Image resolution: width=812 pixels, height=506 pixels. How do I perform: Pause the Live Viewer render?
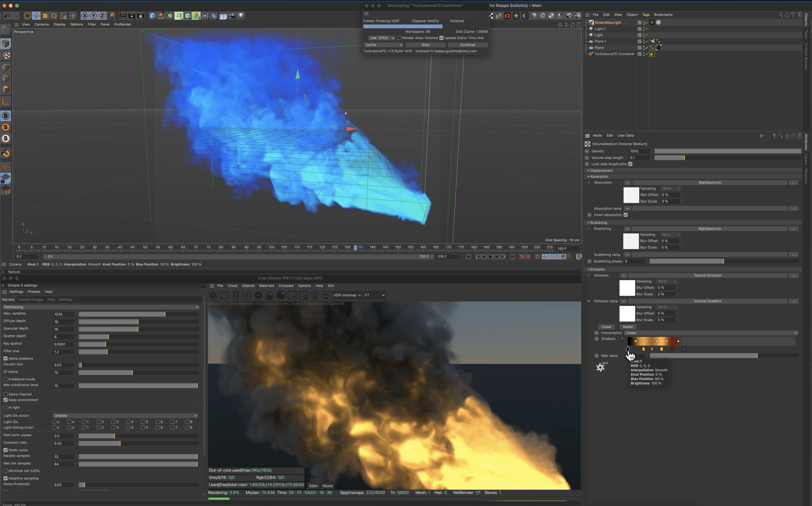[236, 295]
